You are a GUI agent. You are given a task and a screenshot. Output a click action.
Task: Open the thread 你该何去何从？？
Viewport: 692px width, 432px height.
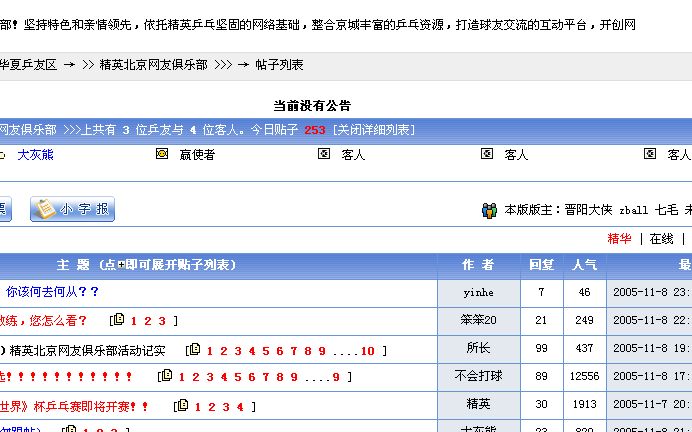point(52,292)
